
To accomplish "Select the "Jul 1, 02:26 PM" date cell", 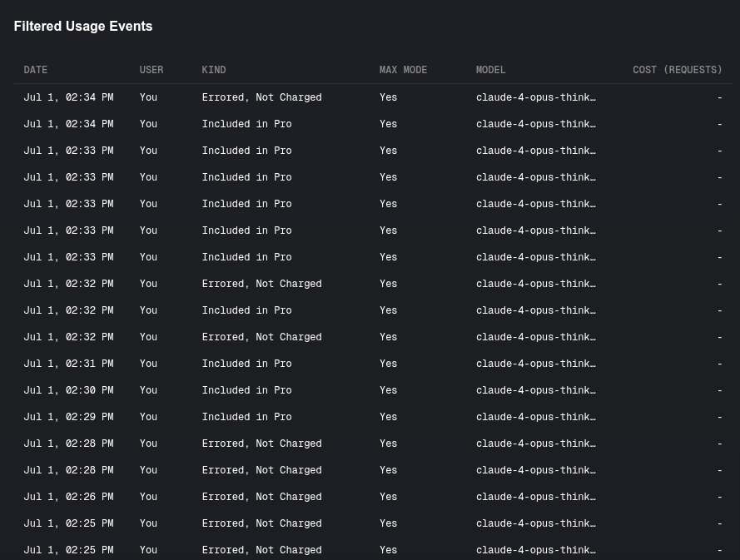I will tap(68, 497).
